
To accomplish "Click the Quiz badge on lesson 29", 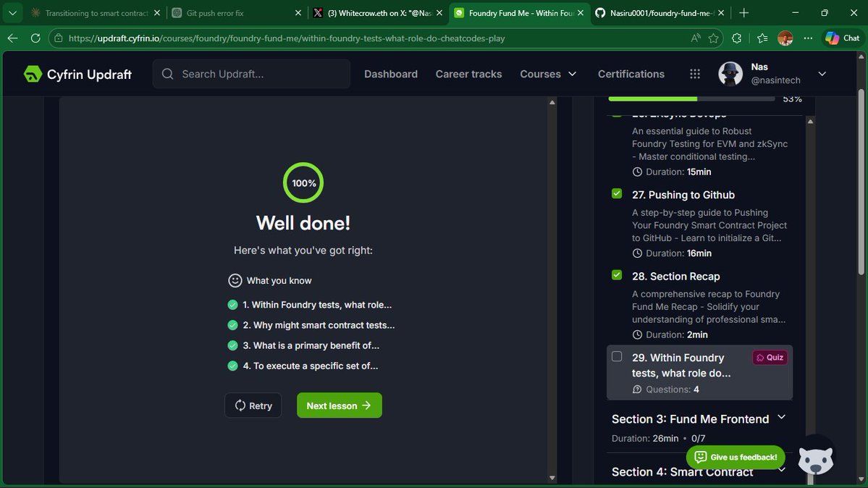I will (769, 357).
